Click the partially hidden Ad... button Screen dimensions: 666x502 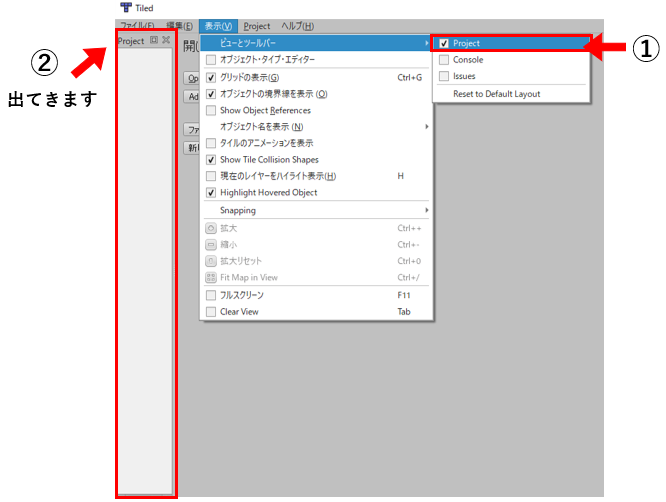[192, 97]
